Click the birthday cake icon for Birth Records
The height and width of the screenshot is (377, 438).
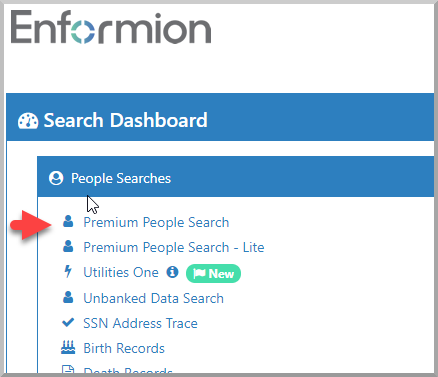[x=68, y=347]
